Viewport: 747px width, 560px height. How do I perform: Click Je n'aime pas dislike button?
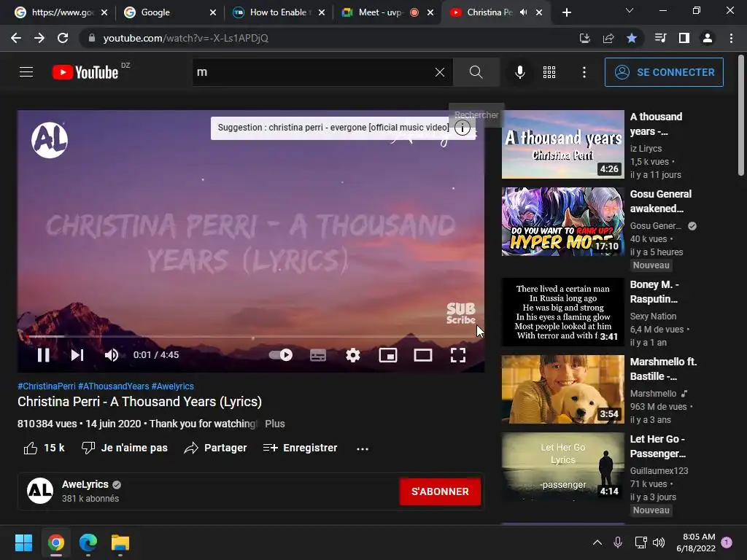[x=124, y=448]
